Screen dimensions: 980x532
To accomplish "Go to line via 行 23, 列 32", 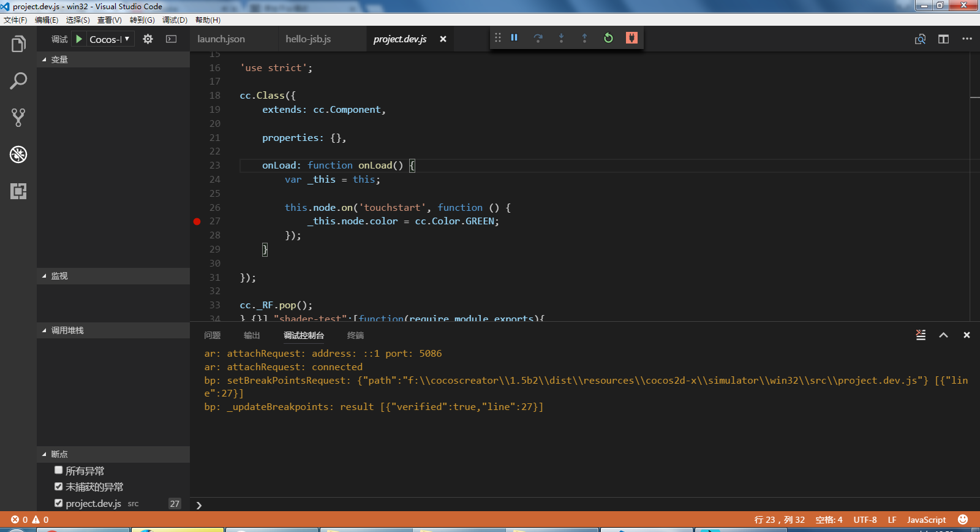I will click(779, 520).
